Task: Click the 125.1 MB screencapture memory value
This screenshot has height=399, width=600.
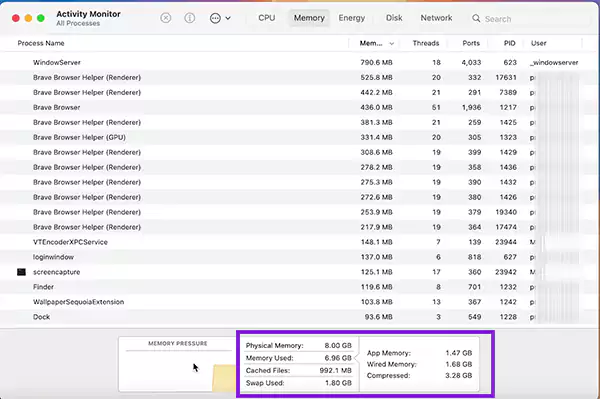Action: click(x=377, y=272)
